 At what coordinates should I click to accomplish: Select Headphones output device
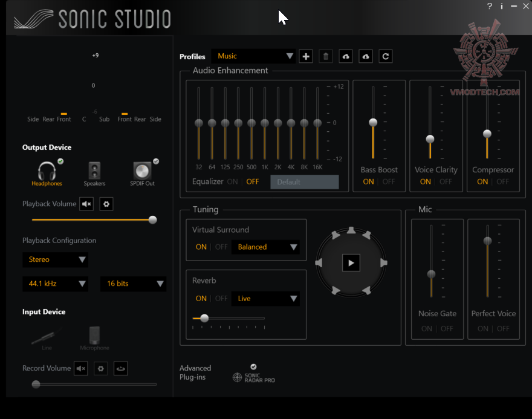coord(47,173)
